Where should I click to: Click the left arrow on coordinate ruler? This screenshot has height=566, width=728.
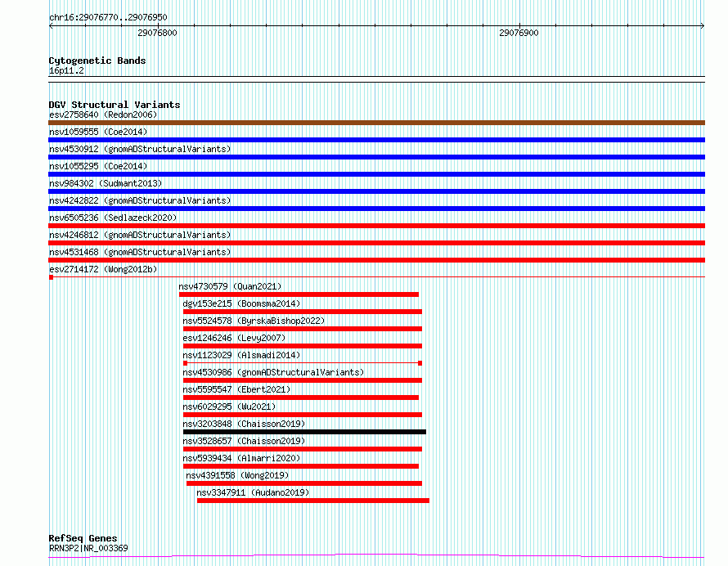(x=51, y=26)
